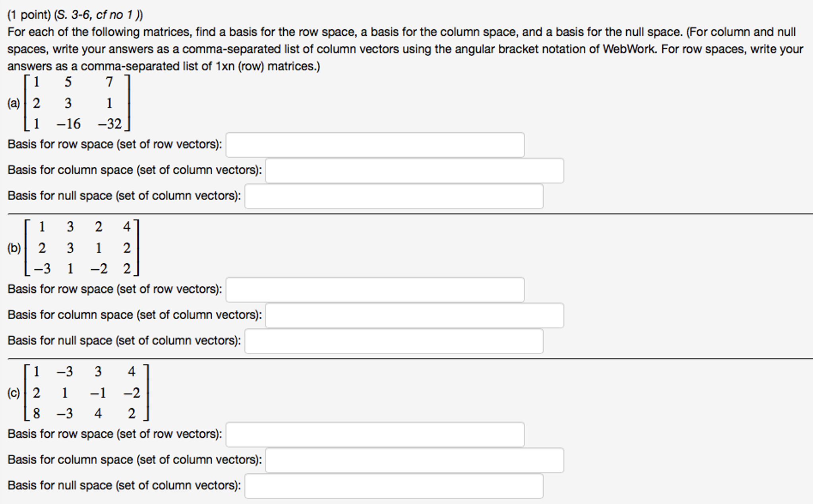Screen dimensions: 813x504
Task: Select the row space answer box for matrix (c)
Action: tap(375, 434)
